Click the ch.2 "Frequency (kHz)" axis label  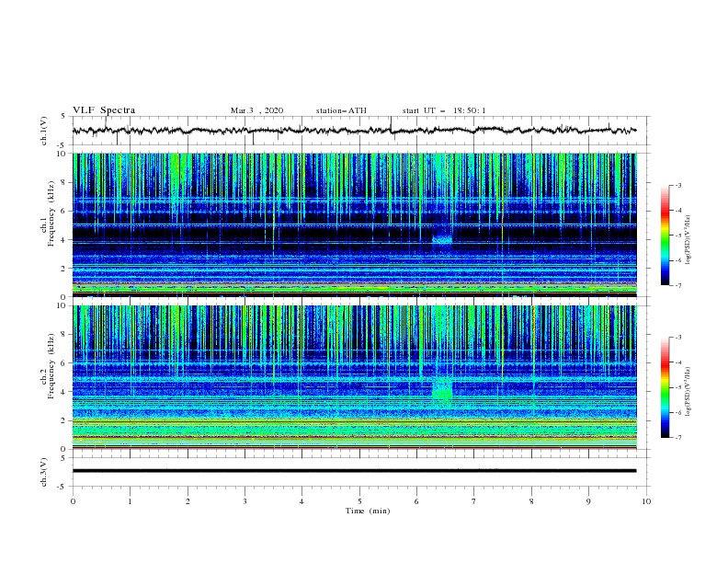(x=51, y=365)
